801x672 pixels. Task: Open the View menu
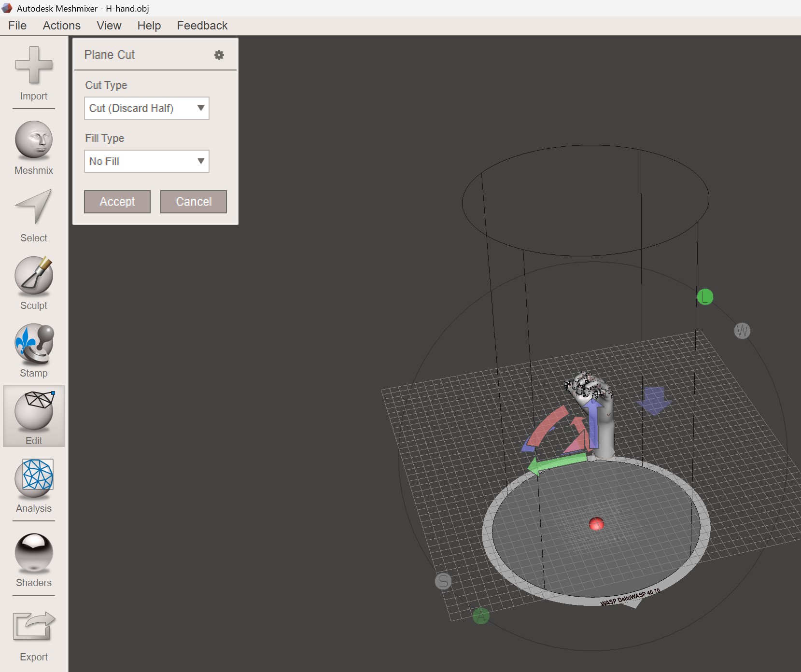109,26
